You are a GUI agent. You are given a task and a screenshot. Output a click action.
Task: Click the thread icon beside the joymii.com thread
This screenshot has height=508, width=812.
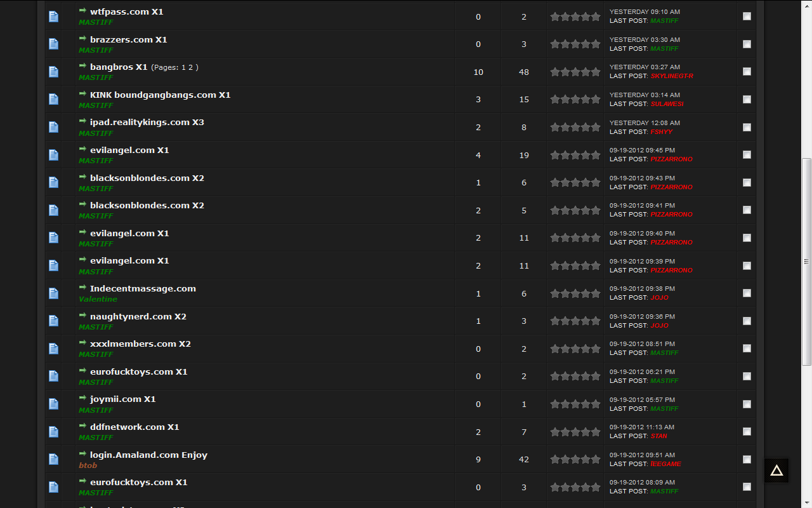53,404
